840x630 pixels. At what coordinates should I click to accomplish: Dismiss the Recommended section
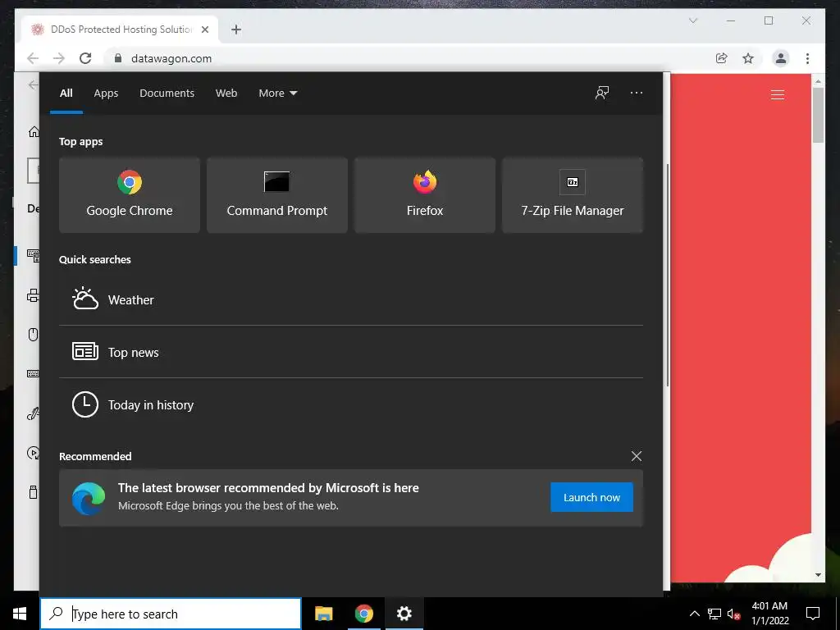pos(637,456)
